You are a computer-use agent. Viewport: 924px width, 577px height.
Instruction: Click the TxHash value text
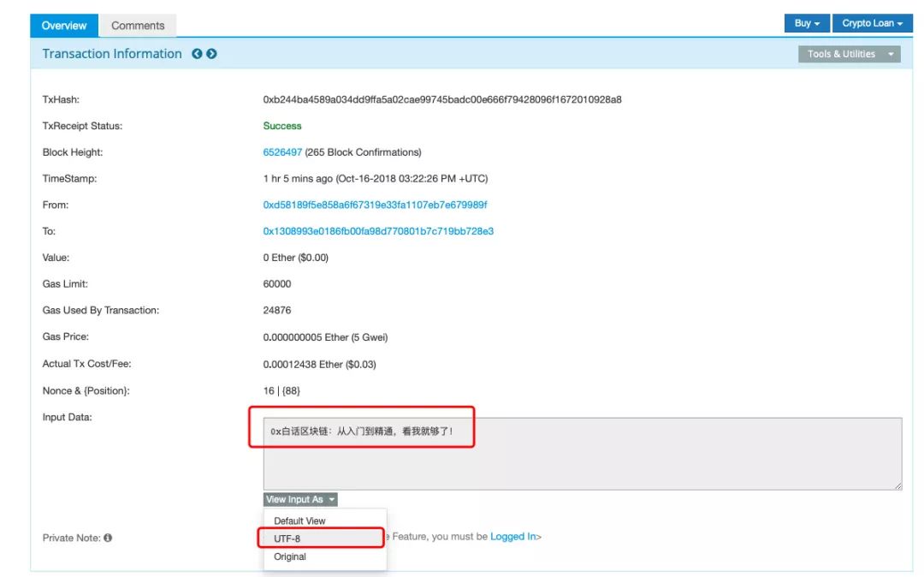click(x=442, y=99)
